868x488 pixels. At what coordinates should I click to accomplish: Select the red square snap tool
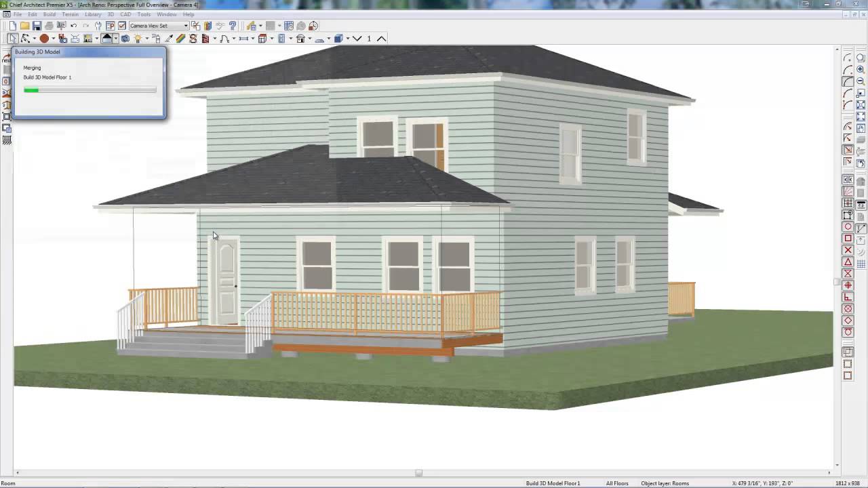(848, 239)
